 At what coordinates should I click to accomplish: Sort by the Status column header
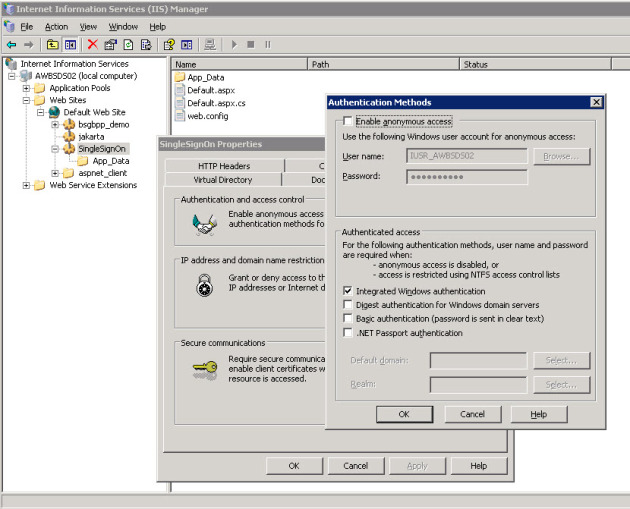[x=535, y=64]
